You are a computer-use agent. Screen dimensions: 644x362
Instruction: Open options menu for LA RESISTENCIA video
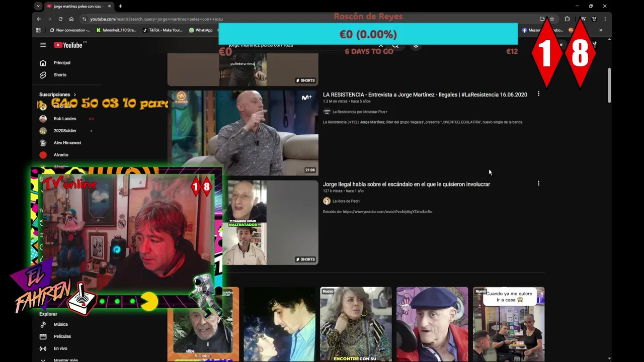click(538, 94)
